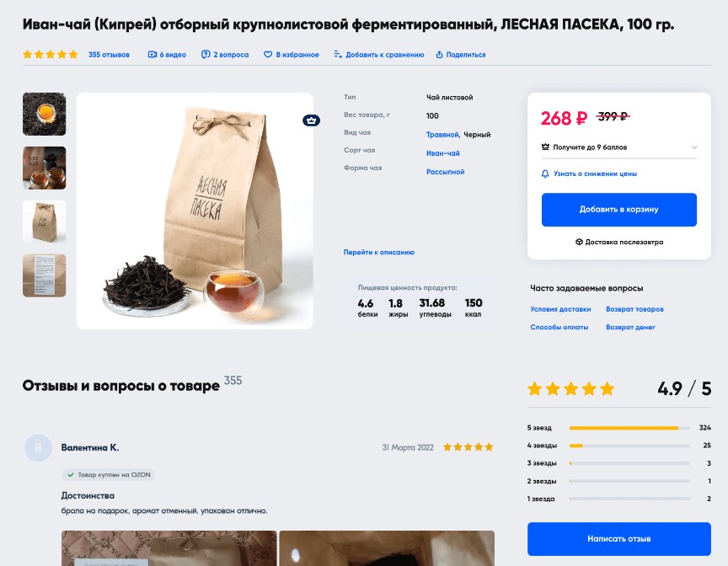728x566 pixels.
Task: Select the thumbnail showing the package back label
Action: (44, 275)
